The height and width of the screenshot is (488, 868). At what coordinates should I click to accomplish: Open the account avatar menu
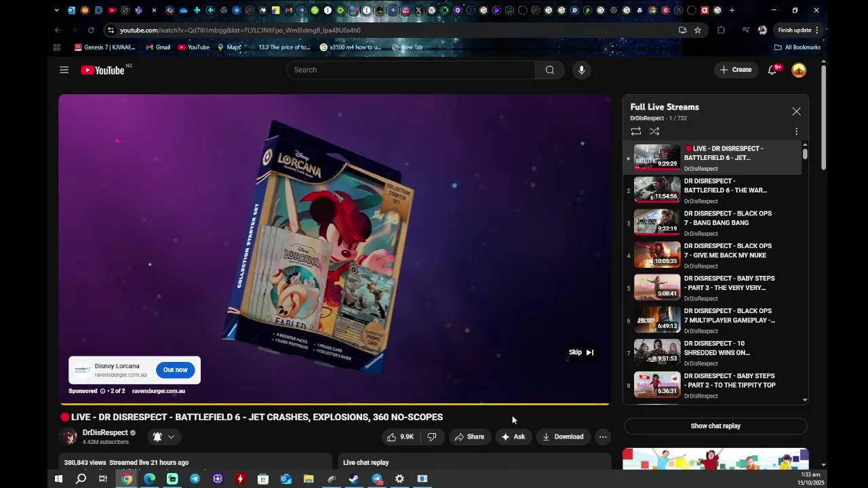pyautogui.click(x=799, y=70)
